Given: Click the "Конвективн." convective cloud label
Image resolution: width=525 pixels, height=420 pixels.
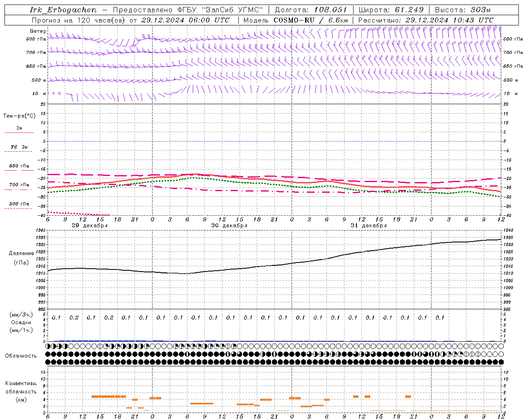Looking at the screenshot, I should click(x=21, y=383).
